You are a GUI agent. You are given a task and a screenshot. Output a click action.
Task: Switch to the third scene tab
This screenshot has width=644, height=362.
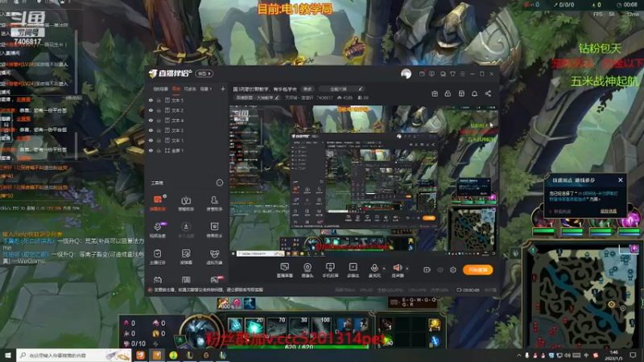pos(190,88)
